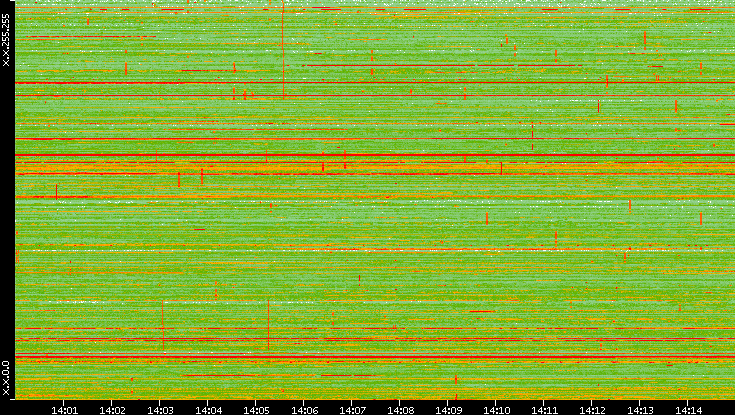This screenshot has width=735, height=415.
Task: Click the 14:01 time axis label
Action: (64, 410)
